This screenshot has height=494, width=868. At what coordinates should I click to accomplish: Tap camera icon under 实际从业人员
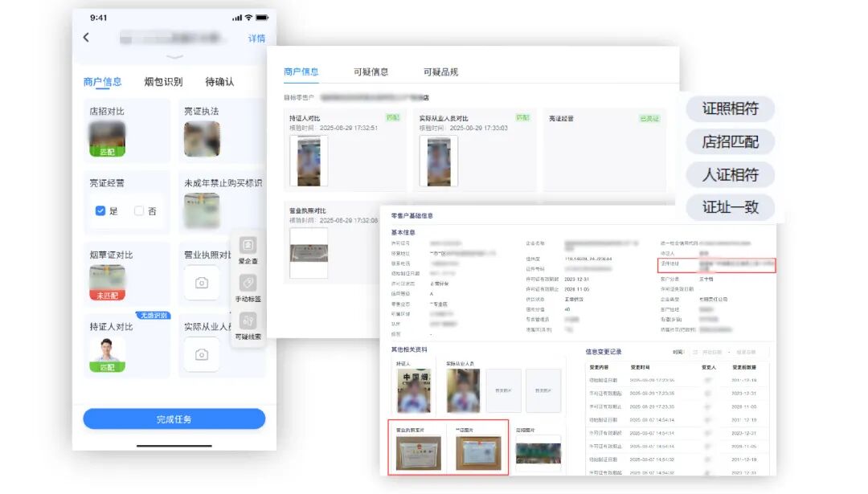point(202,354)
